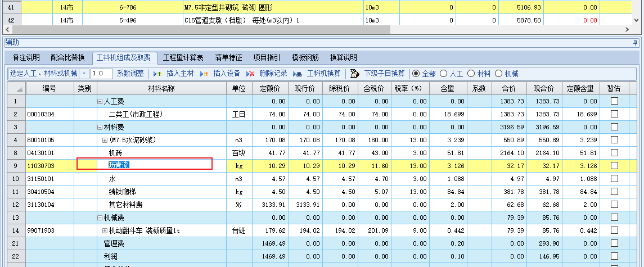Check 暂估 box for 水 row
This screenshot has width=644, height=267.
point(614,179)
